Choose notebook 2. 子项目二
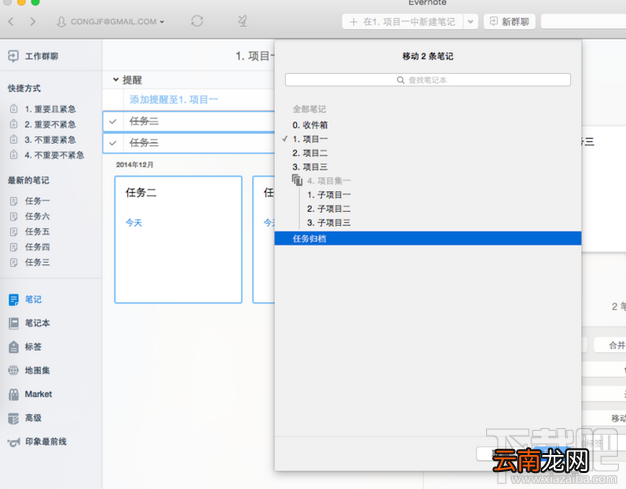The width and height of the screenshot is (626, 489). 329,209
